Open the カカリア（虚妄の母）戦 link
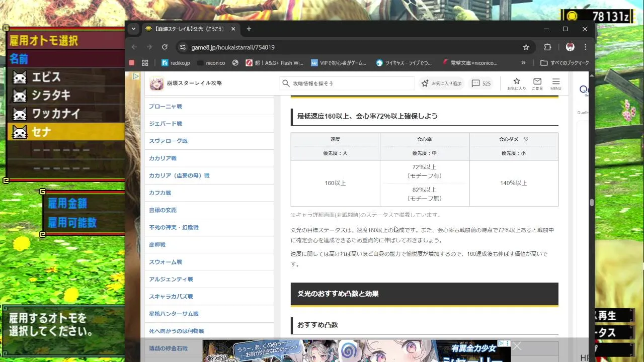The width and height of the screenshot is (644, 362). pos(179,175)
